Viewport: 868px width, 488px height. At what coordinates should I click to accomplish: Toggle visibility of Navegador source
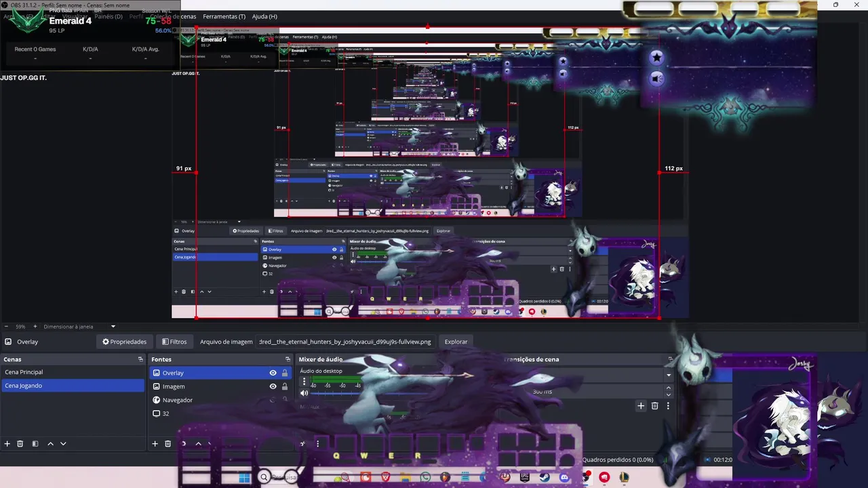pyautogui.click(x=273, y=400)
